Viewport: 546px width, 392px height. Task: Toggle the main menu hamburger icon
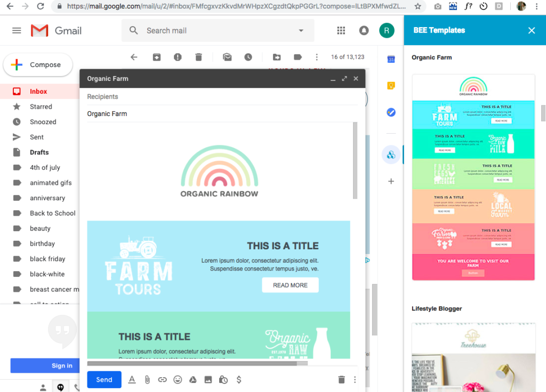(17, 30)
